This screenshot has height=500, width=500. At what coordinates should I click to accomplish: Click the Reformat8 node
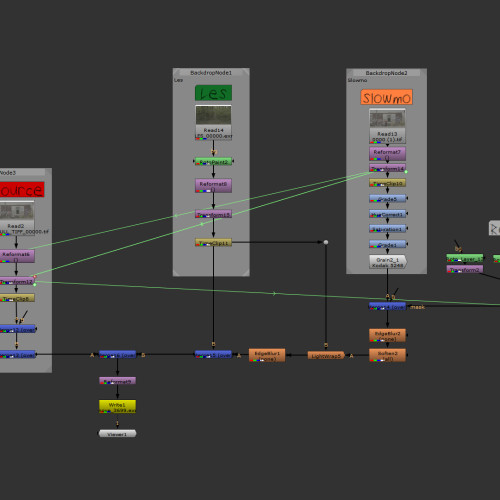pos(213,186)
